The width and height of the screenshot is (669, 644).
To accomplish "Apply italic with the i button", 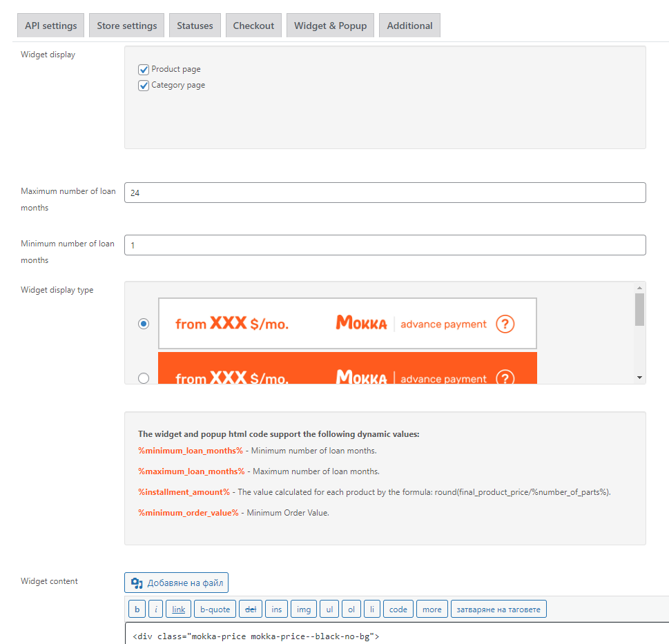I will 156,609.
